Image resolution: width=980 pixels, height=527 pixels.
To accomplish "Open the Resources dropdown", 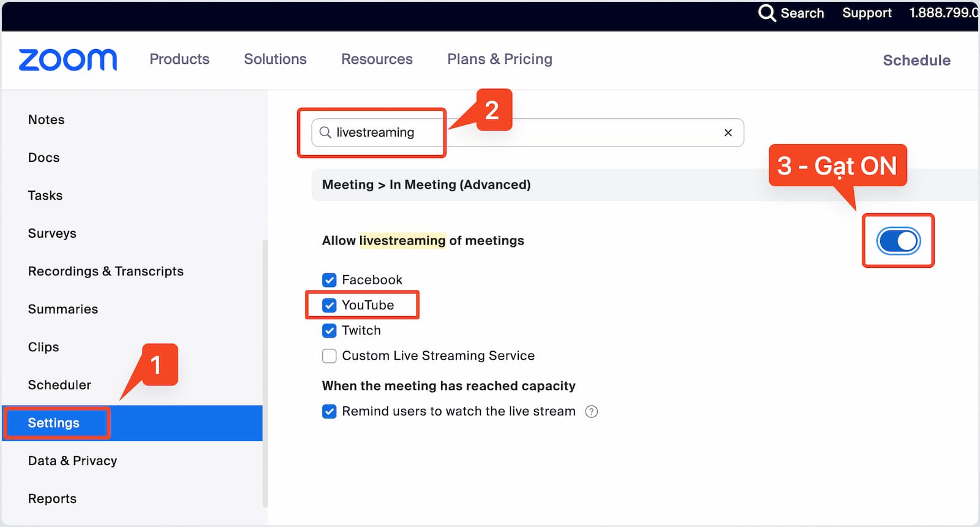I will point(377,59).
